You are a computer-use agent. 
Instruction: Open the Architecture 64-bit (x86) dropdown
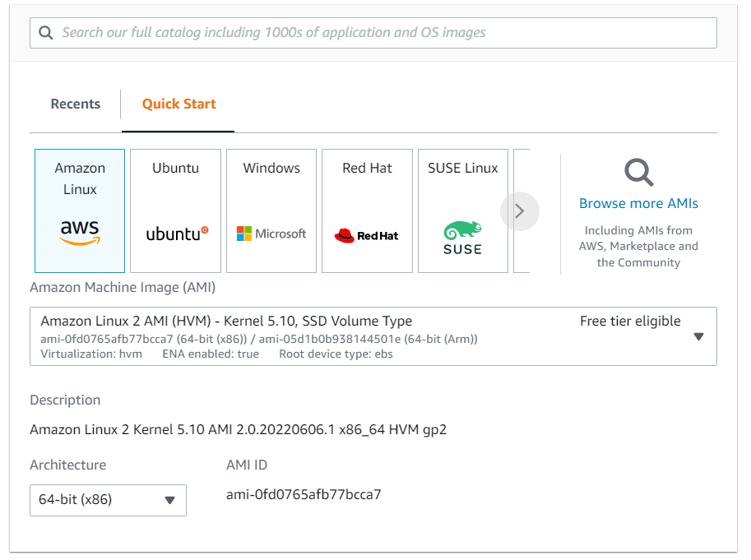[x=108, y=500]
